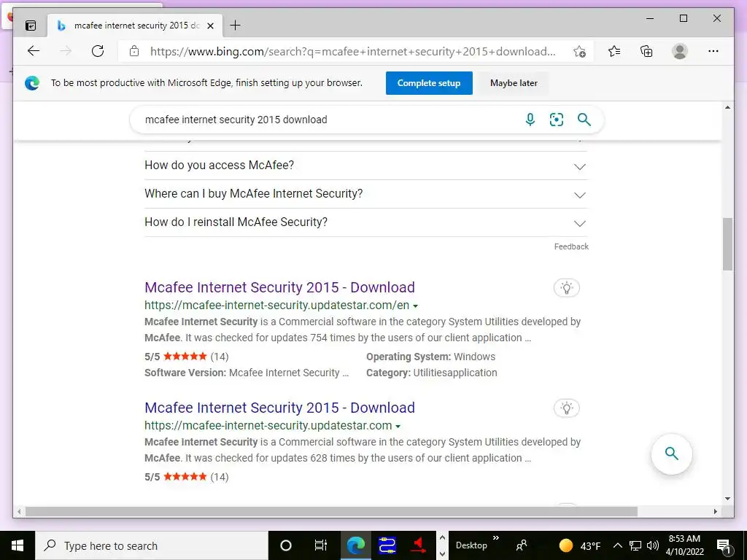
Task: Click the horizontal scrollbar thumb
Action: coord(331,511)
